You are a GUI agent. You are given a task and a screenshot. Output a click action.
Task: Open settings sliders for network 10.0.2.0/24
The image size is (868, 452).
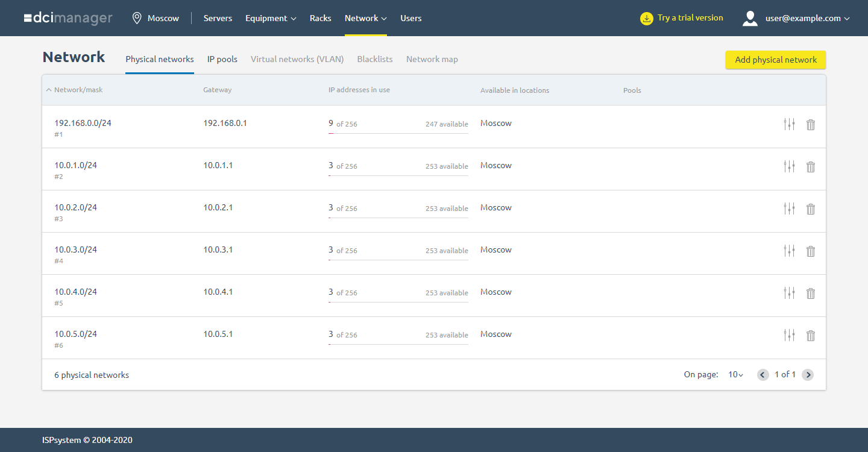789,209
